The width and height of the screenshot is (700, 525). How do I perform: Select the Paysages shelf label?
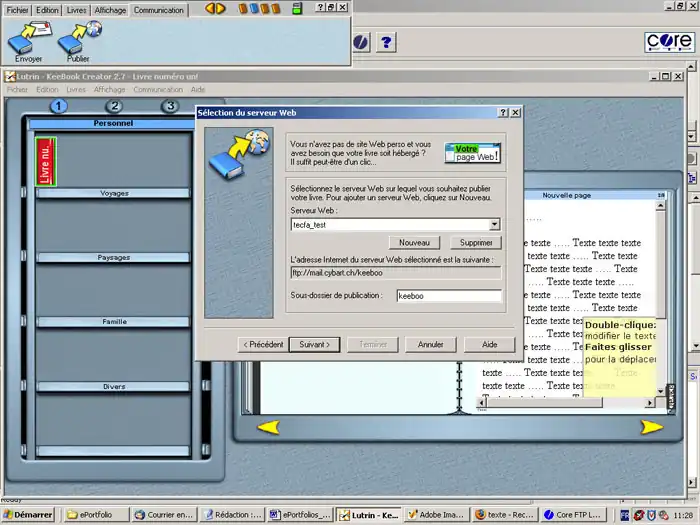click(x=114, y=258)
